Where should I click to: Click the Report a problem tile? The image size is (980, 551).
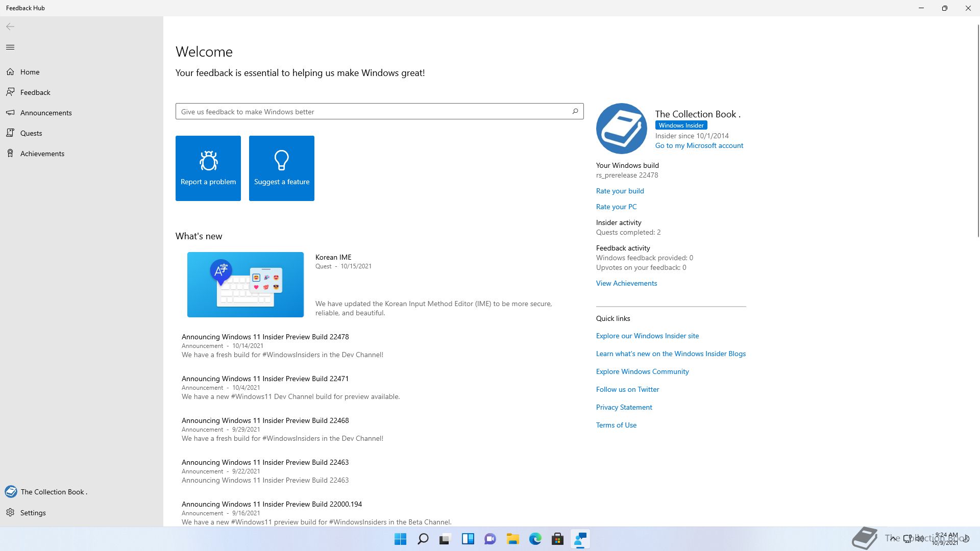pos(208,168)
